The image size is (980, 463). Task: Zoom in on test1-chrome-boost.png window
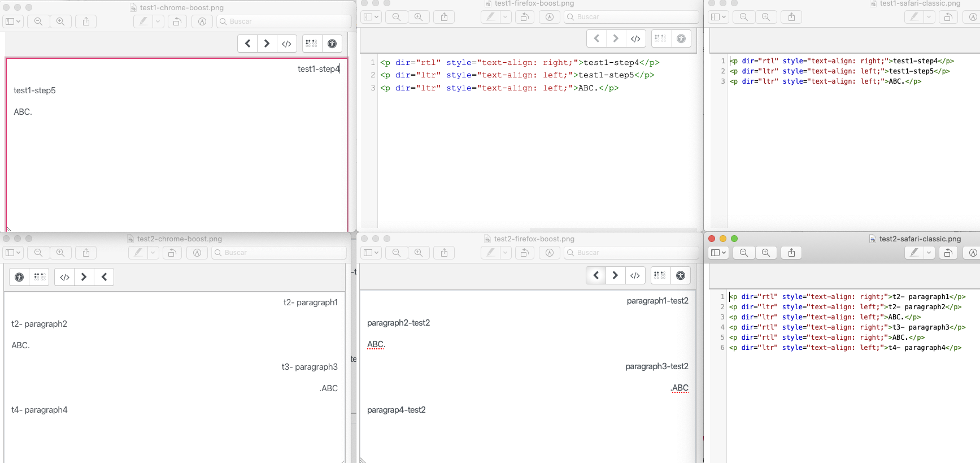coord(60,21)
